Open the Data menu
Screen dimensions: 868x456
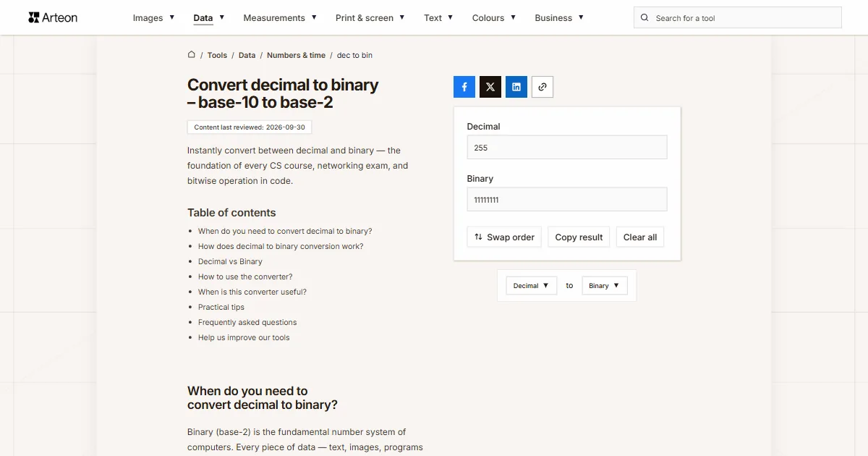(x=209, y=18)
